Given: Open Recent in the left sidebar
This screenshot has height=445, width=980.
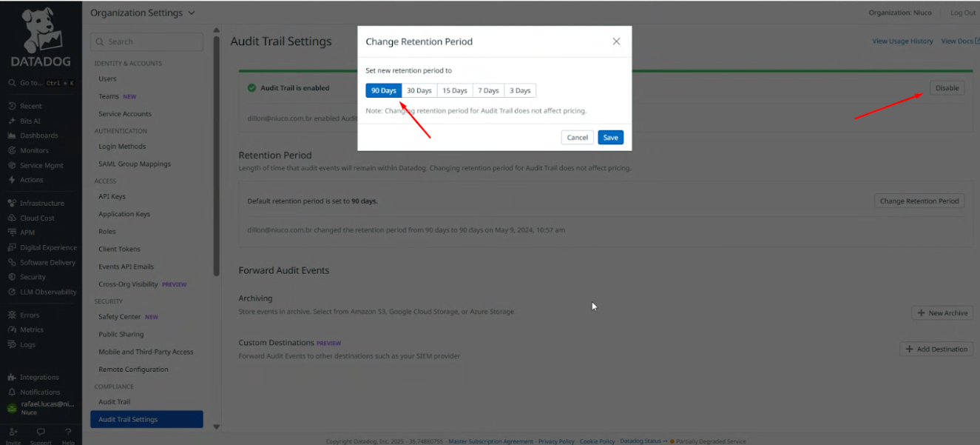Looking at the screenshot, I should coord(25,106).
